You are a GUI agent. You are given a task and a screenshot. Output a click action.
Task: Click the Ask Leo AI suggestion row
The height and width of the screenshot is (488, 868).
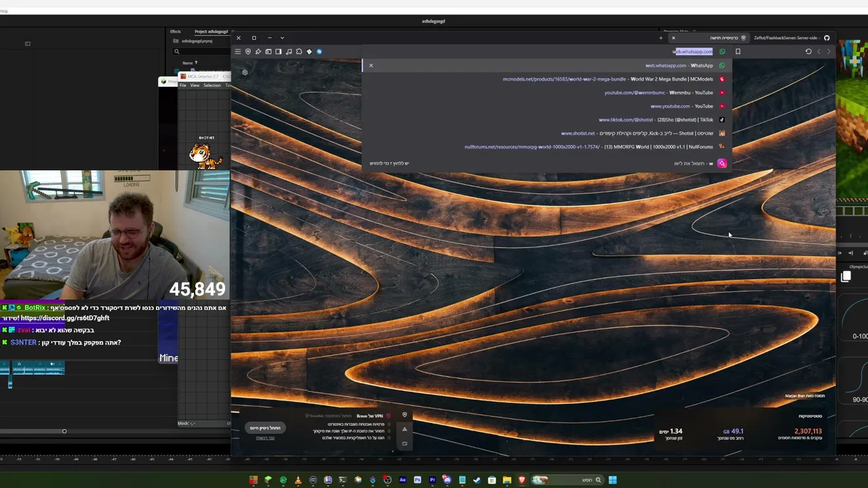[547, 163]
